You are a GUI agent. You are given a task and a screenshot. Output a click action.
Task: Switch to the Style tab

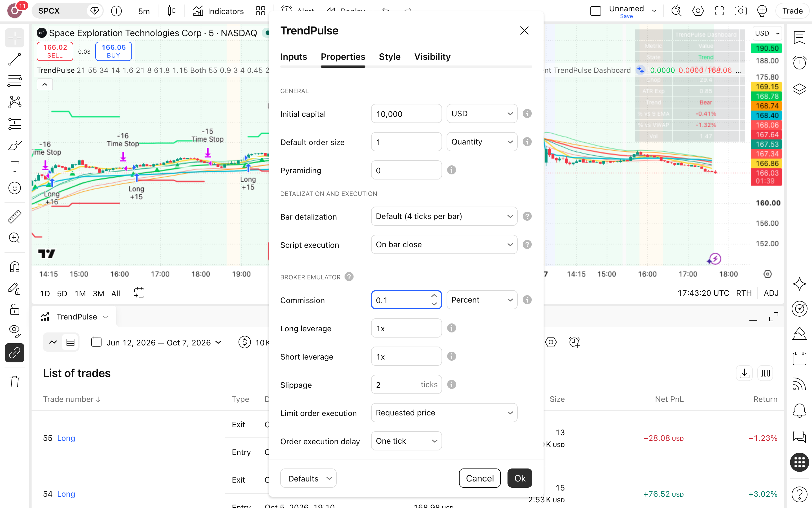[390, 57]
